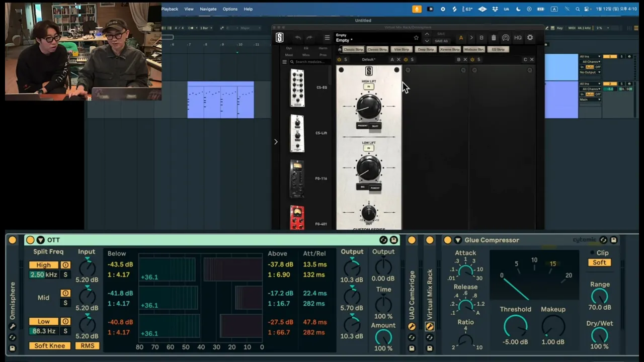Adjust Glue Compressor Threshold knob
Viewport: 644px width, 362px height.
pos(515,327)
